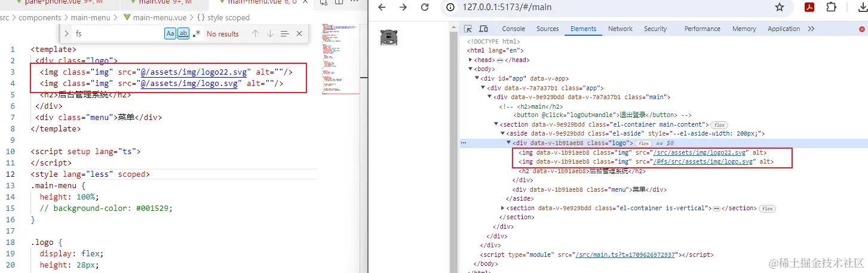Image resolution: width=868 pixels, height=273 pixels.
Task: Click the logo image on the web page
Action: point(389,37)
